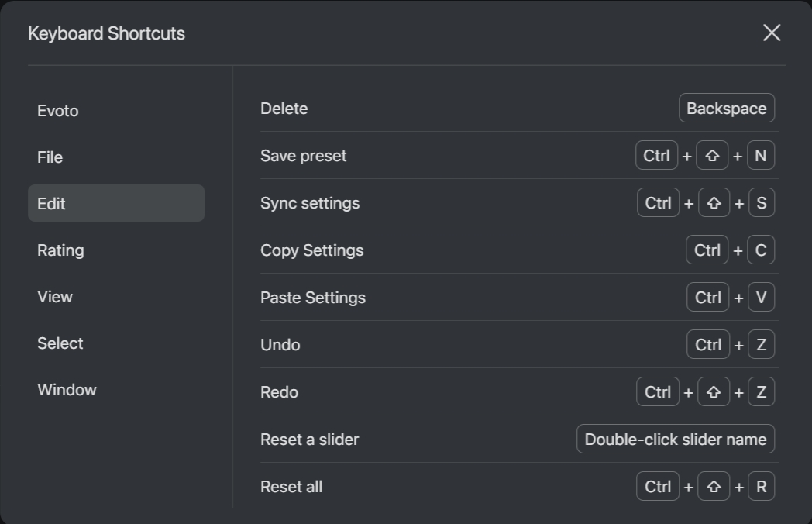Click the V key of Paste Settings
The image size is (812, 524).
761,298
